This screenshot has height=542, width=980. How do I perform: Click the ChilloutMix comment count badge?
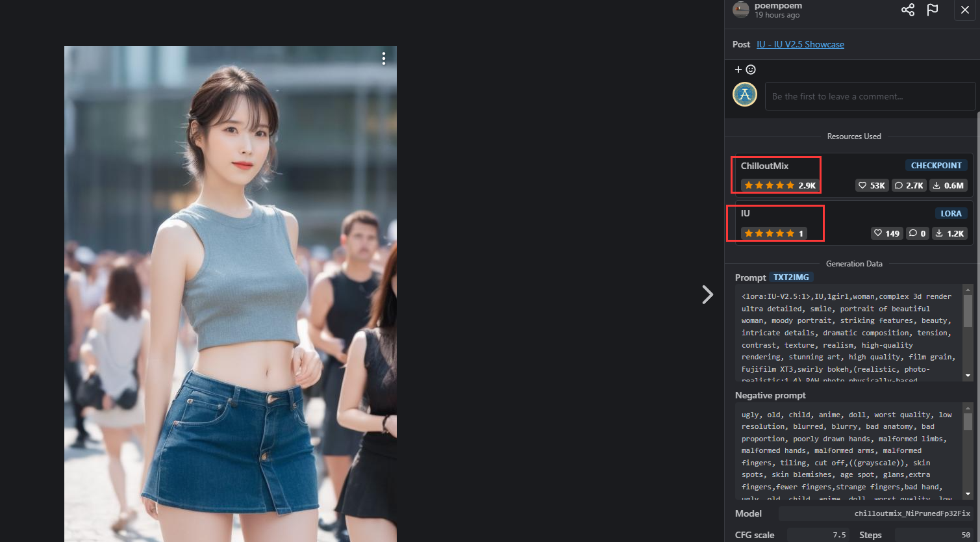909,185
